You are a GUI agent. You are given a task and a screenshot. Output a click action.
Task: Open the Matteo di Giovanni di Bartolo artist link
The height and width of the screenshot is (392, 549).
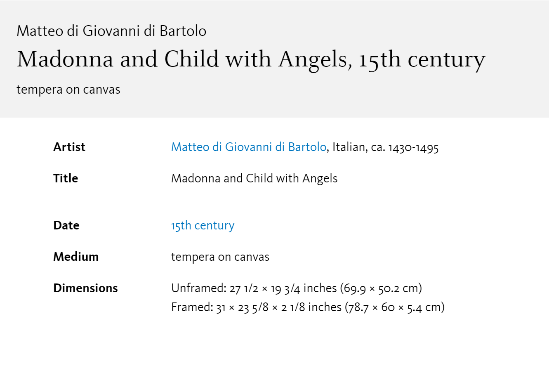[x=249, y=147]
